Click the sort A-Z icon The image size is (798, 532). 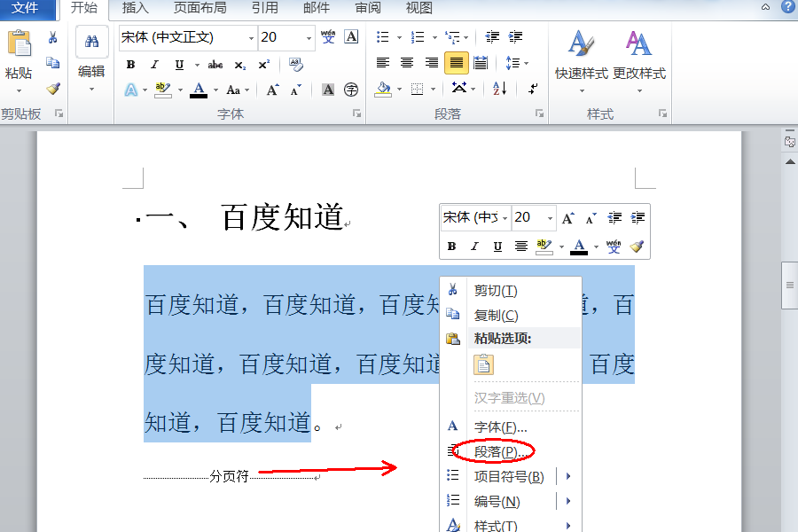[500, 89]
